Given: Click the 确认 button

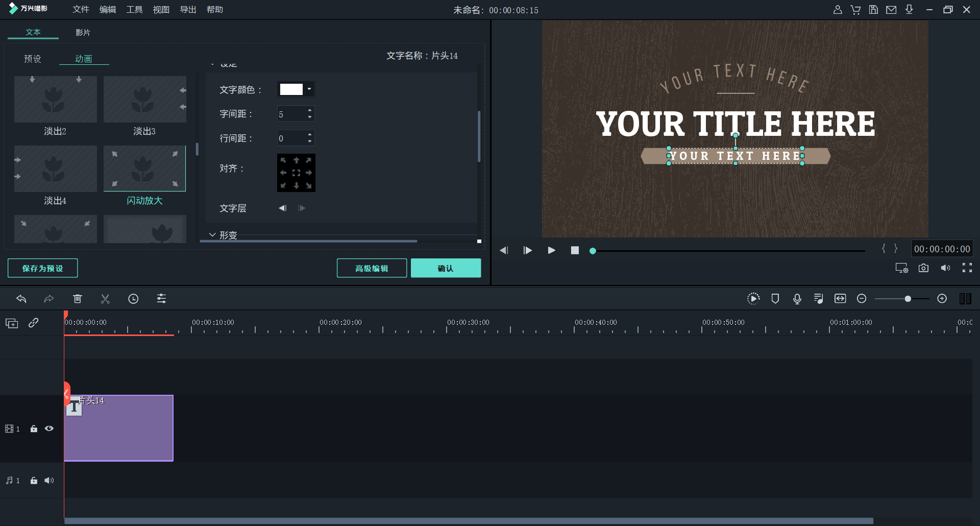Looking at the screenshot, I should [x=446, y=268].
